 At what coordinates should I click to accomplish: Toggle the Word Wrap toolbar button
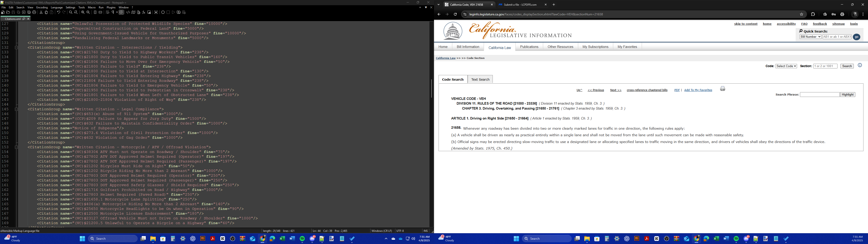click(x=108, y=12)
